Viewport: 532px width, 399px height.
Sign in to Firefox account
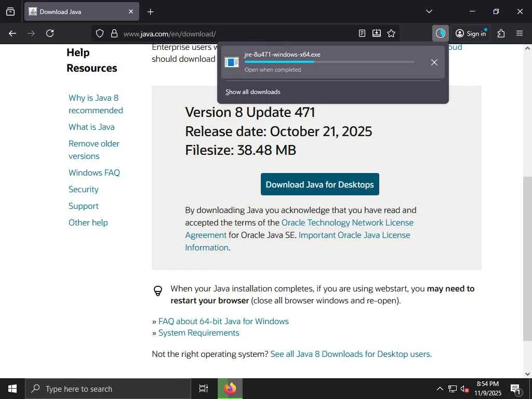471,33
